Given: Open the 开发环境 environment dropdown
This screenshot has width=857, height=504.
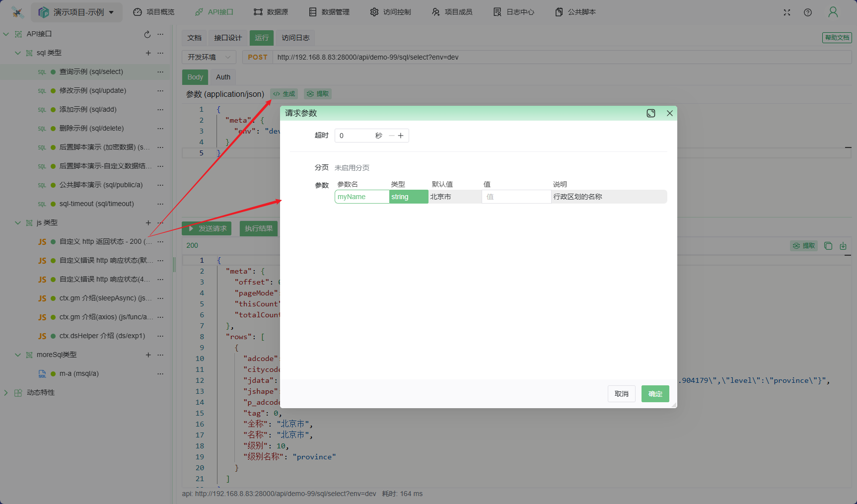Looking at the screenshot, I should pyautogui.click(x=209, y=57).
